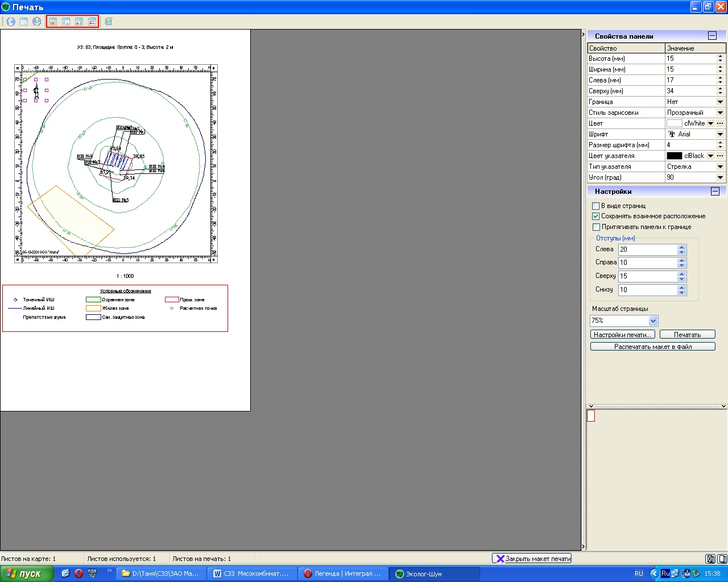Switch to the 'Эколог-Шум' taskbar window
This screenshot has width=728, height=582.
[435, 573]
